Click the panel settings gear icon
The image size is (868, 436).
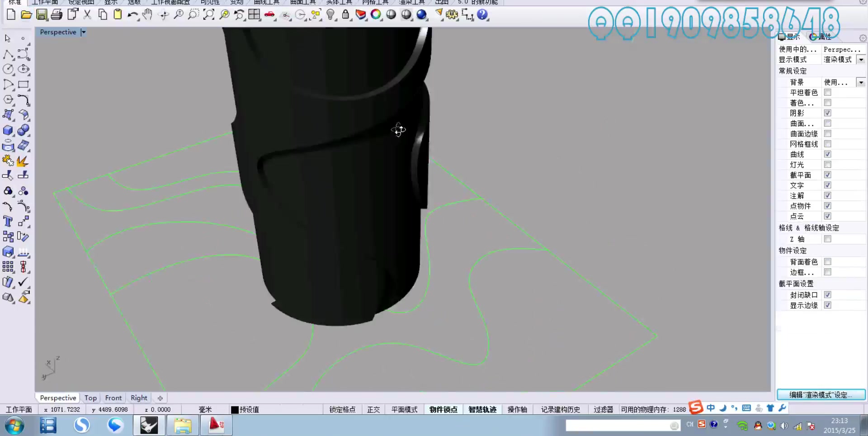point(863,38)
